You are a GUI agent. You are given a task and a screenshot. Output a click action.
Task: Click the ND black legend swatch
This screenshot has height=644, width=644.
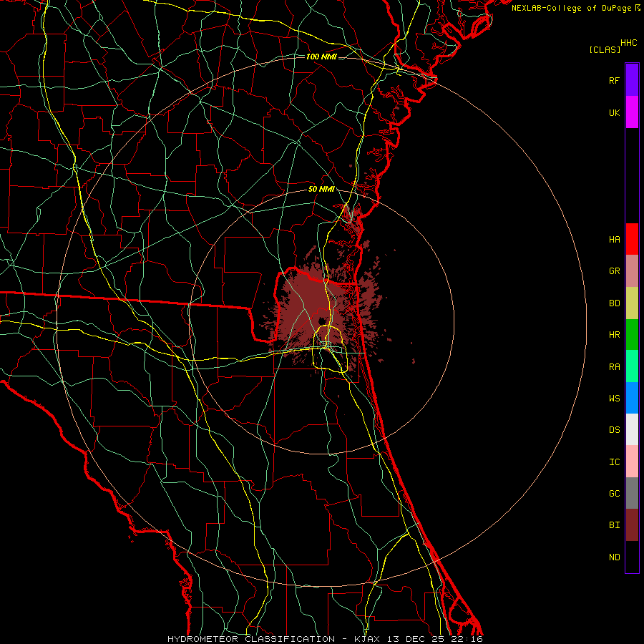(632, 557)
